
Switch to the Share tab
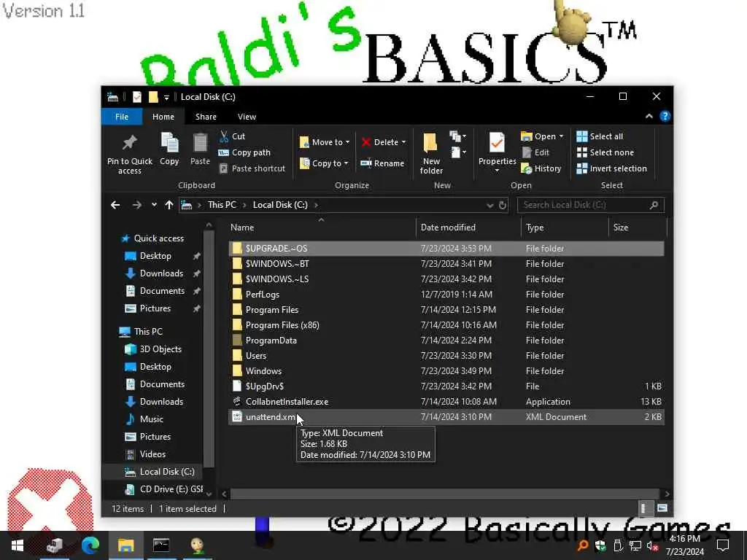pos(206,117)
